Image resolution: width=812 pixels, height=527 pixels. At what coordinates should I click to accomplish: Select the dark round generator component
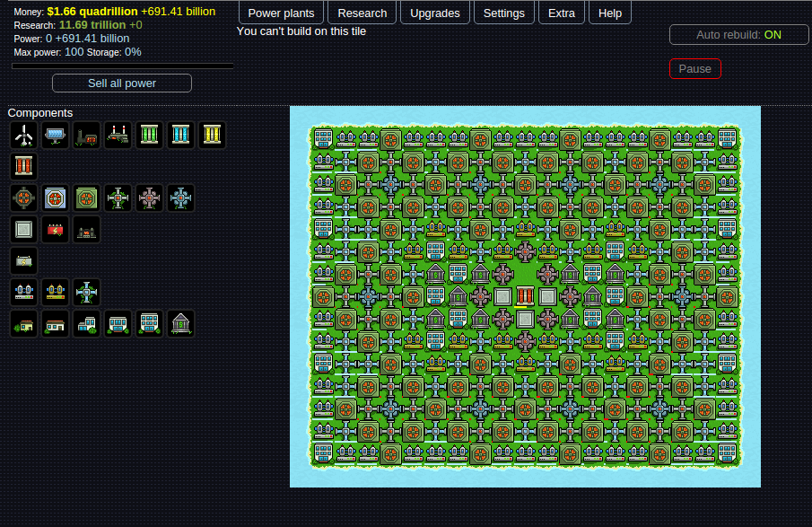point(24,198)
